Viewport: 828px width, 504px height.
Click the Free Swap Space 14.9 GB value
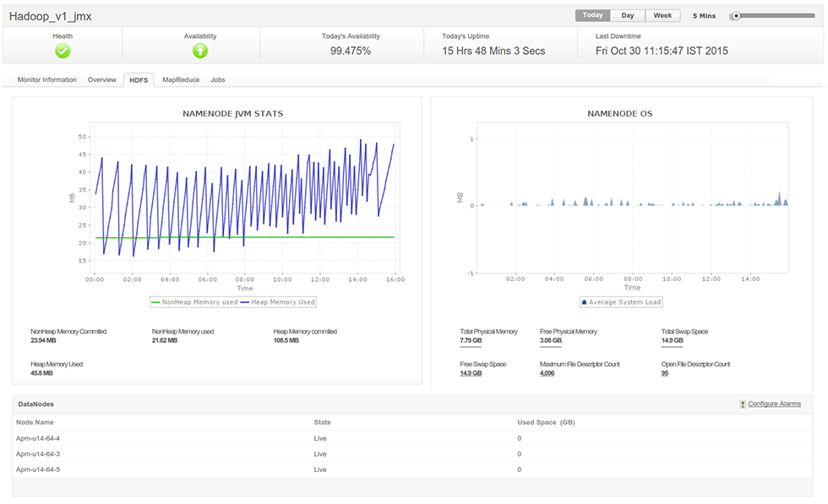coord(471,373)
